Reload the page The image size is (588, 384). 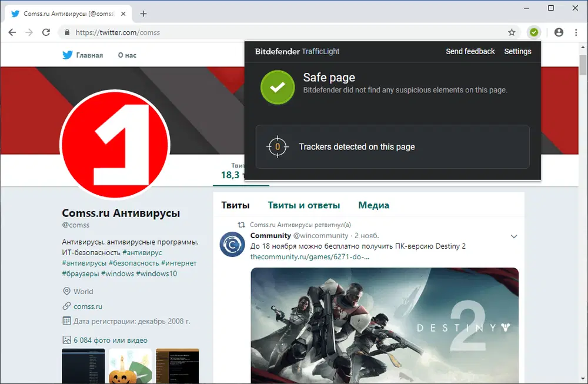46,32
